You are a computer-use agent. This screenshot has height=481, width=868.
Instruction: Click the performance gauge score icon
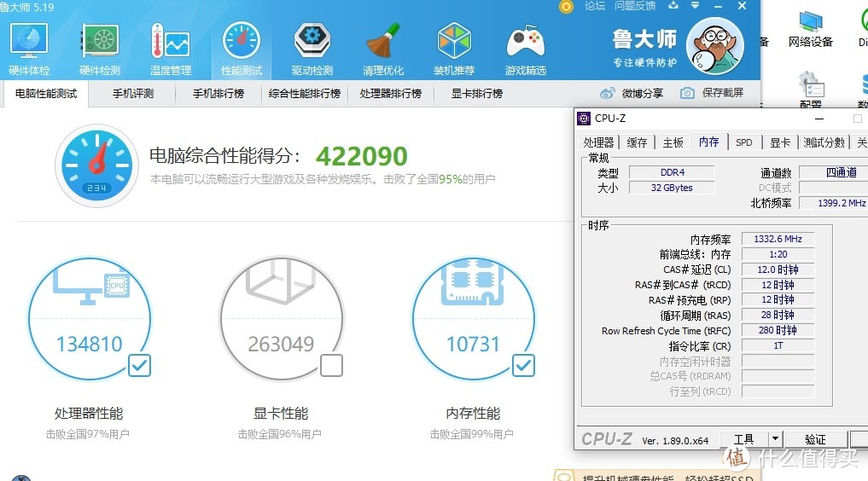click(x=97, y=165)
